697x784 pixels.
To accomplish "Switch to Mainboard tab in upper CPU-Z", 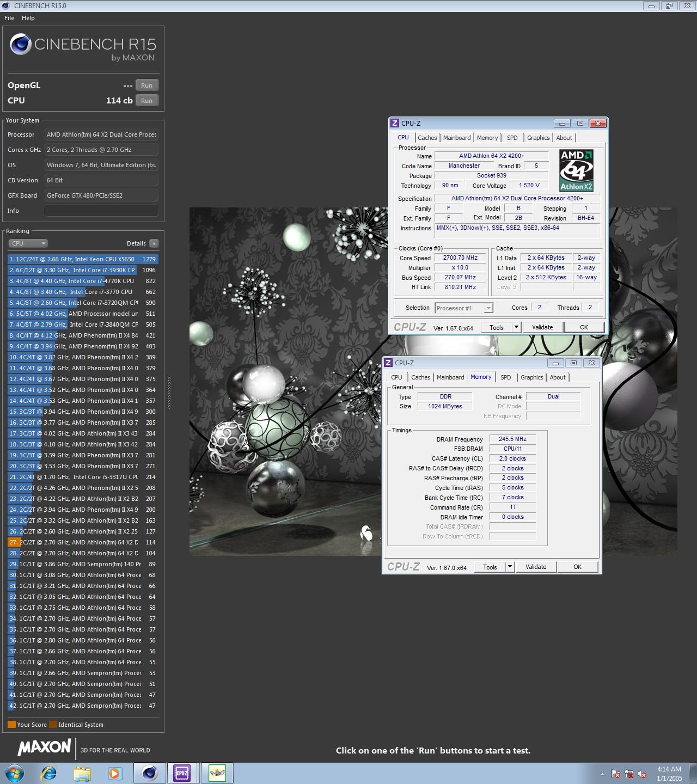I will [x=457, y=138].
